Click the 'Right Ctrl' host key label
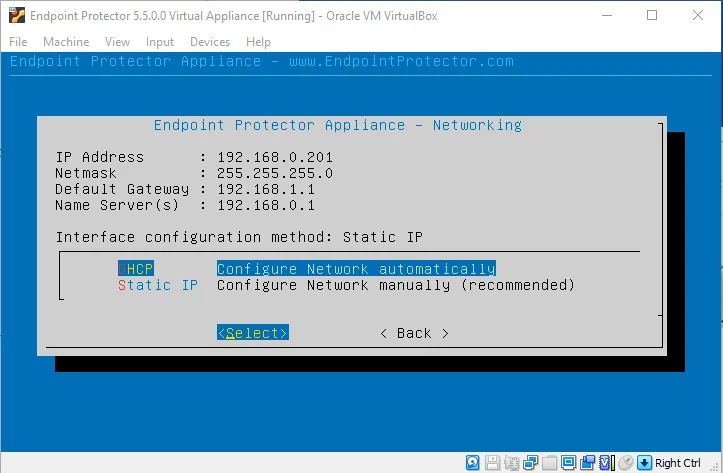The image size is (723, 473). point(678,462)
